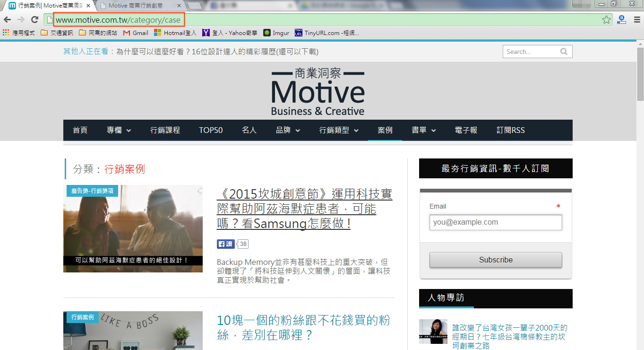The width and height of the screenshot is (644, 350).
Task: Open the Chrome hamburger menu
Action: click(x=636, y=19)
